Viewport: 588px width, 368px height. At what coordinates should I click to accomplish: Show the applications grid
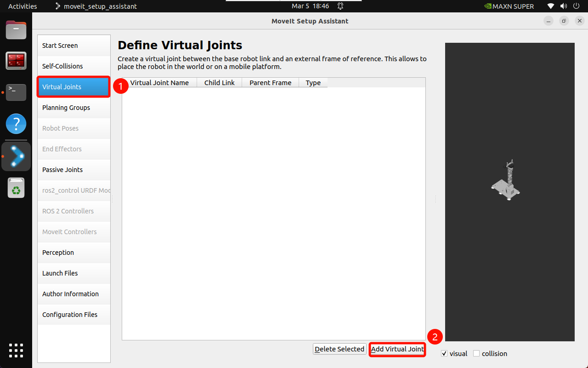16,351
